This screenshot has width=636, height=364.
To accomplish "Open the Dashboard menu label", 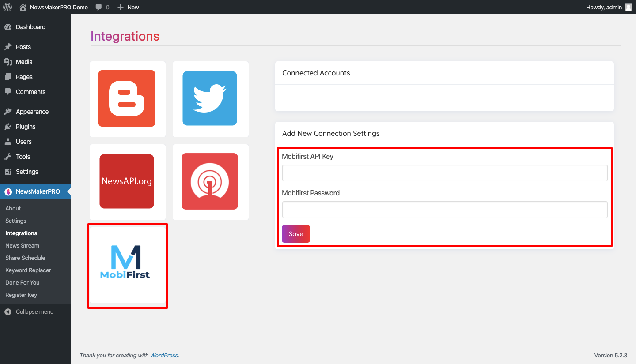I will pyautogui.click(x=31, y=27).
